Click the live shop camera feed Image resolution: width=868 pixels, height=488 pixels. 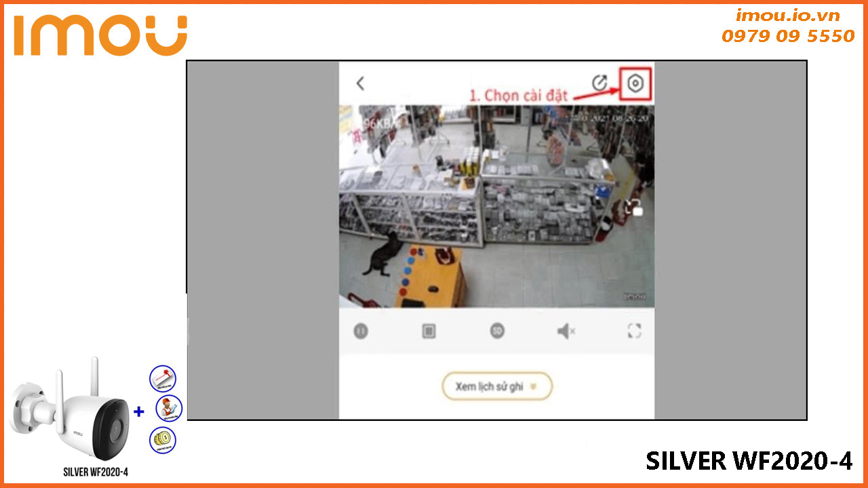click(x=496, y=206)
